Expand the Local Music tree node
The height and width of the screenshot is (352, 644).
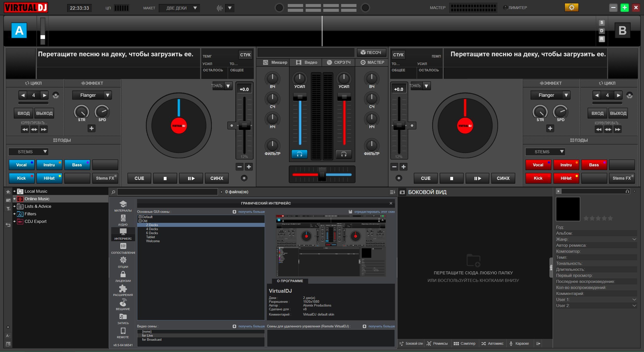(x=14, y=191)
